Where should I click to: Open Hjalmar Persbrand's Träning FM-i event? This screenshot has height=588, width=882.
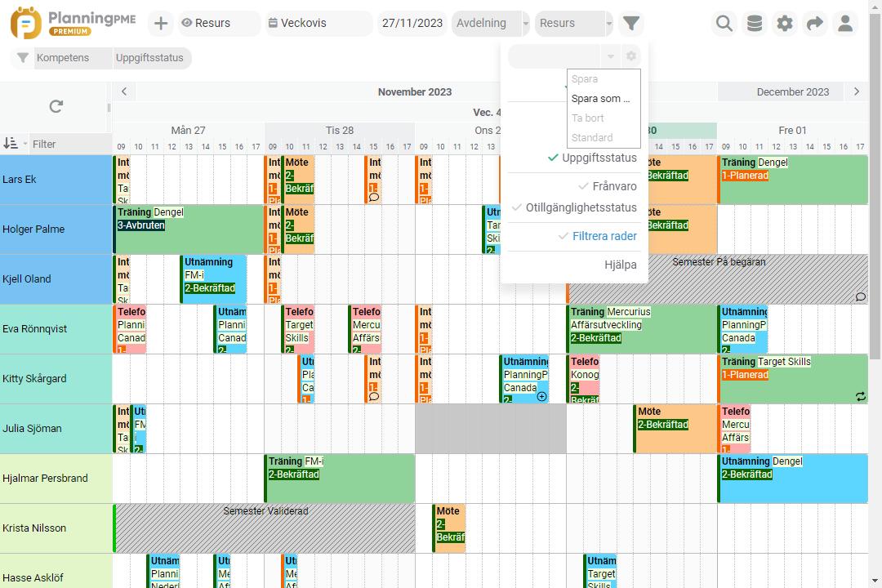point(340,479)
